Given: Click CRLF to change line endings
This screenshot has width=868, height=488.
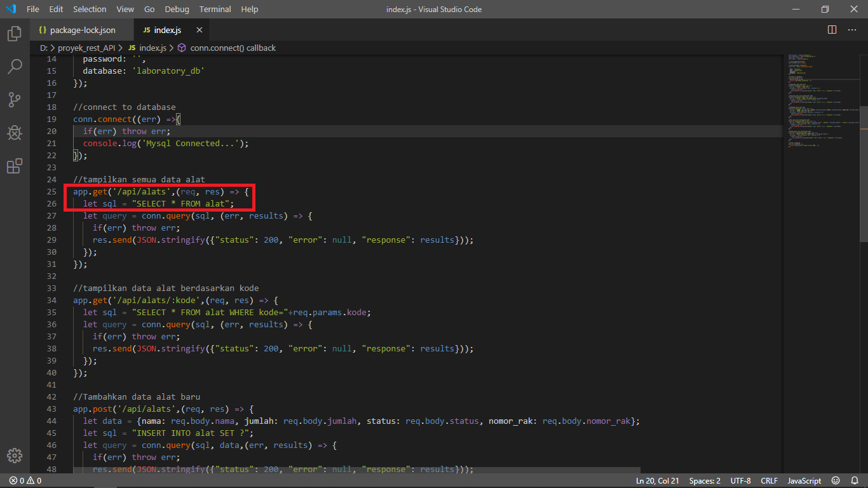Looking at the screenshot, I should 769,480.
